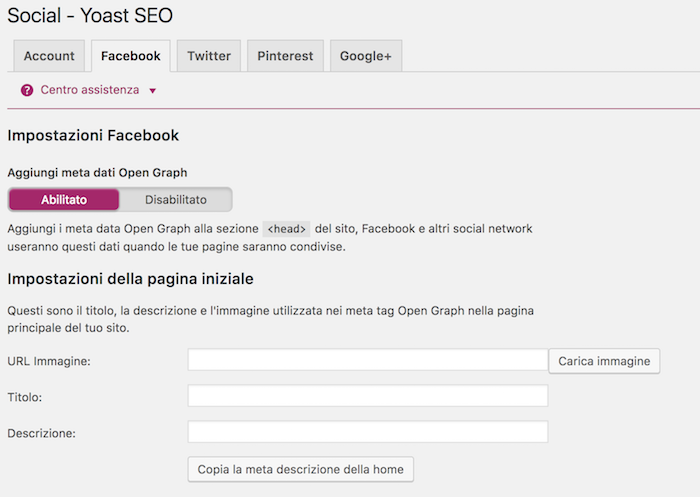Image resolution: width=700 pixels, height=497 pixels.
Task: Click the Aggiungi meta dati Open Graph label
Action: tap(97, 172)
